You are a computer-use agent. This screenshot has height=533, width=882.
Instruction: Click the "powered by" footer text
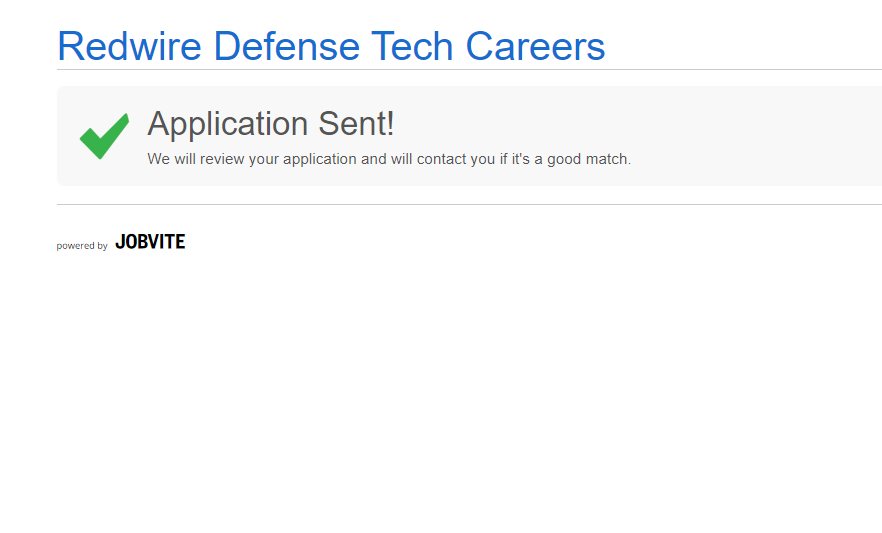[x=82, y=246]
